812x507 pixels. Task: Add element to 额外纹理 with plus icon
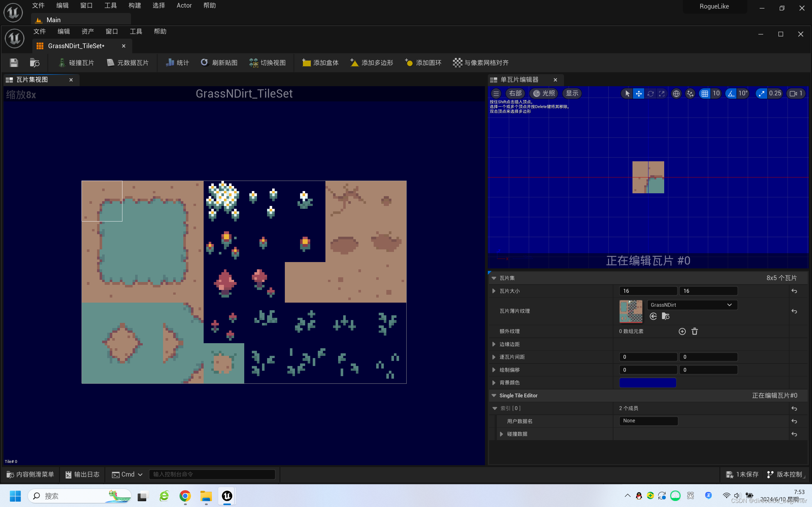point(682,331)
